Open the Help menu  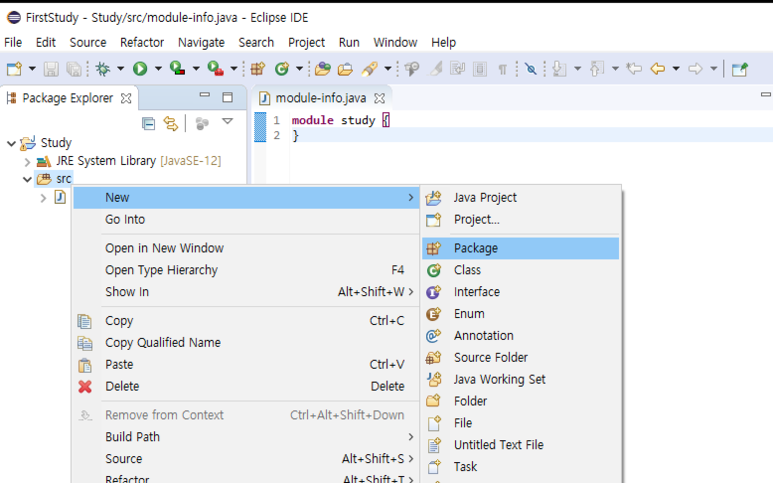444,42
